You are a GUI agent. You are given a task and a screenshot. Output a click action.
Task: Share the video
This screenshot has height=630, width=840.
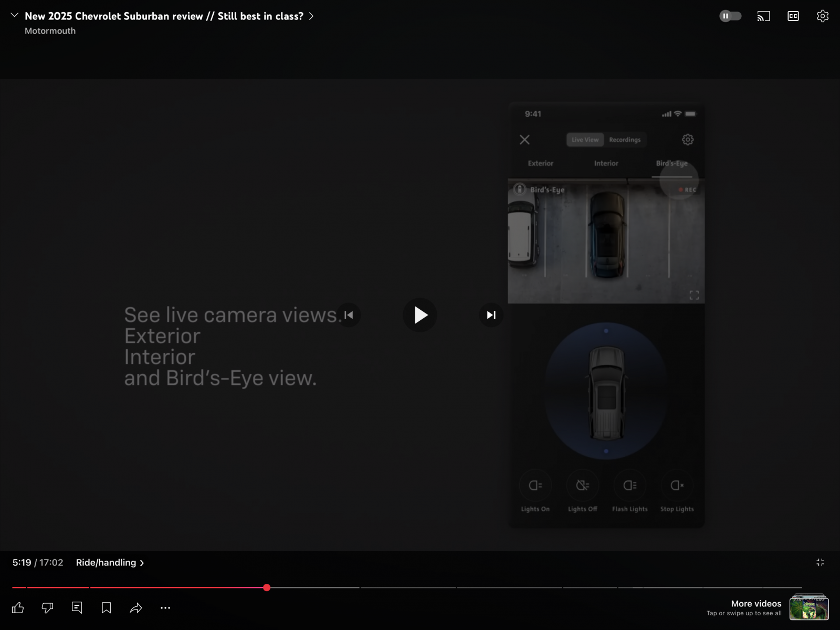coord(136,608)
